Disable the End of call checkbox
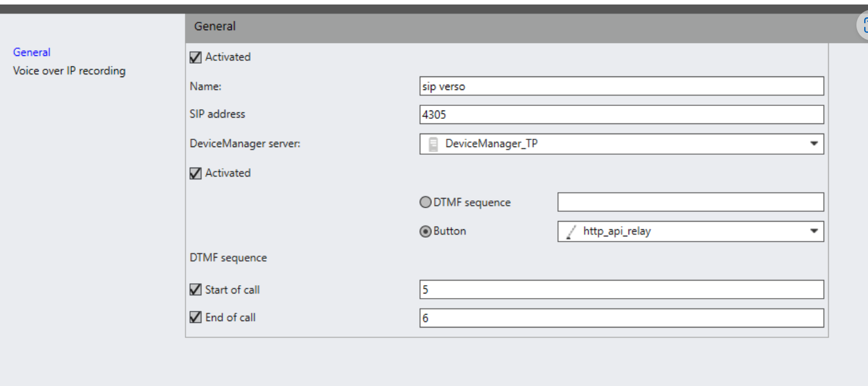 tap(196, 318)
